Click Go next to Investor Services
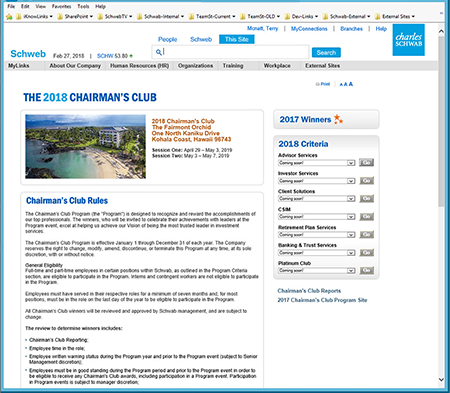Viewport: 450px width, 393px height. click(366, 181)
